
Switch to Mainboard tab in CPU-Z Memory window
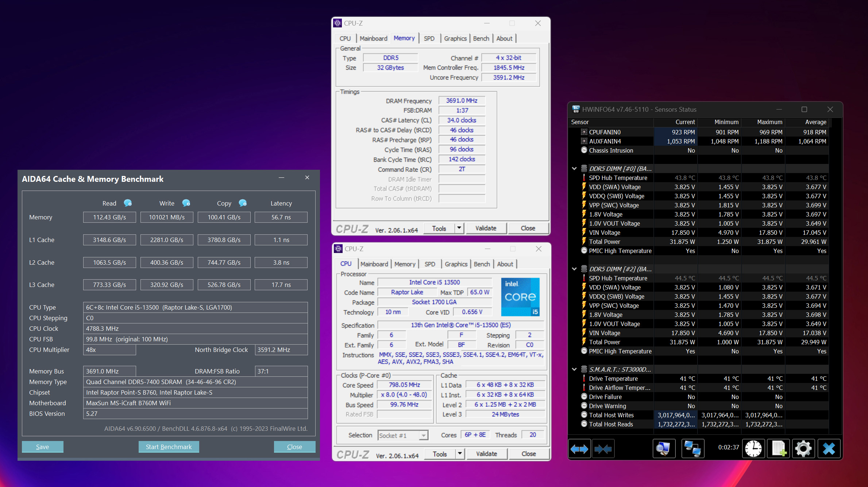tap(373, 39)
